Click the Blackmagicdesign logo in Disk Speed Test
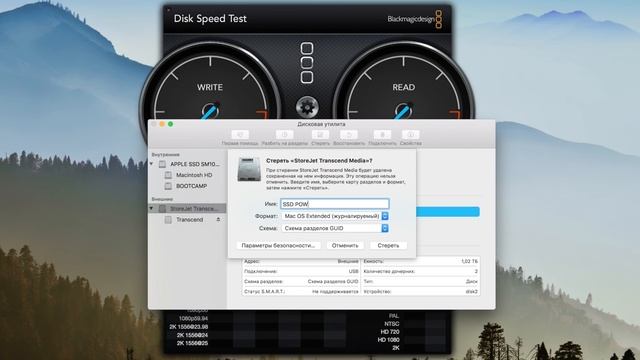 414,19
